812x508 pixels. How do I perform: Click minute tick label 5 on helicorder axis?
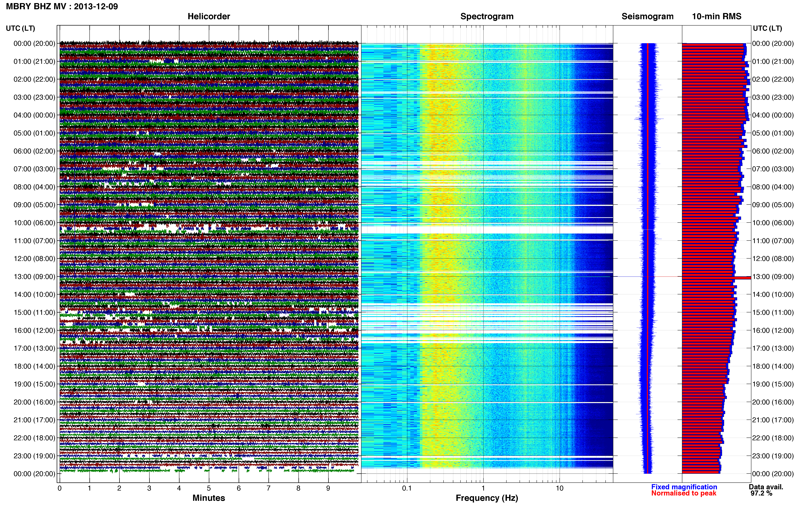coord(209,488)
